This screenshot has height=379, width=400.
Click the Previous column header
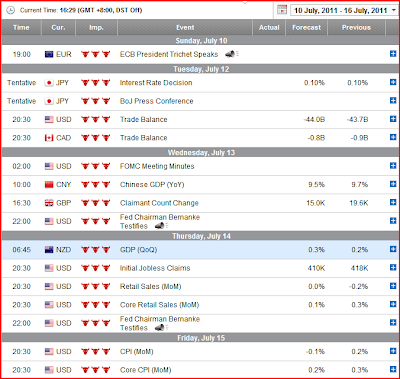tap(356, 28)
